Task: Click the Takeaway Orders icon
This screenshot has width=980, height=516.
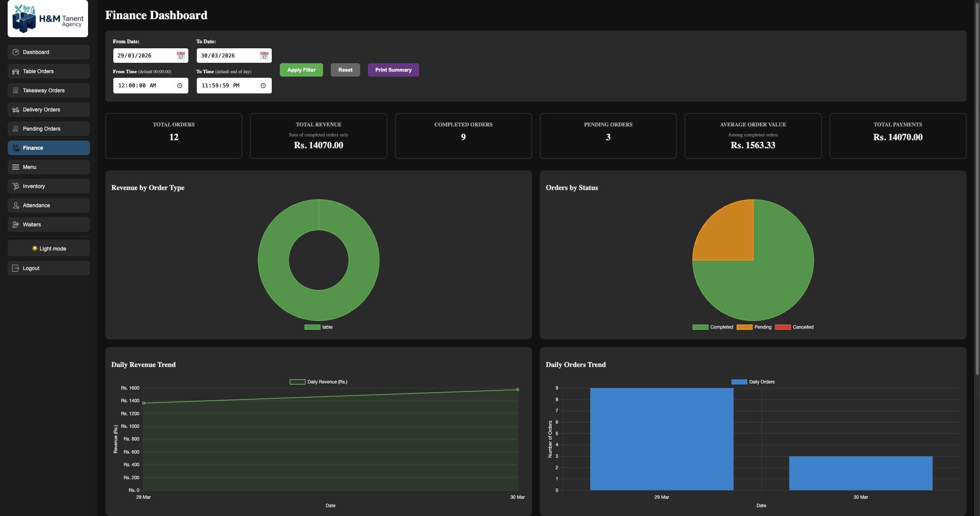Action: 16,90
